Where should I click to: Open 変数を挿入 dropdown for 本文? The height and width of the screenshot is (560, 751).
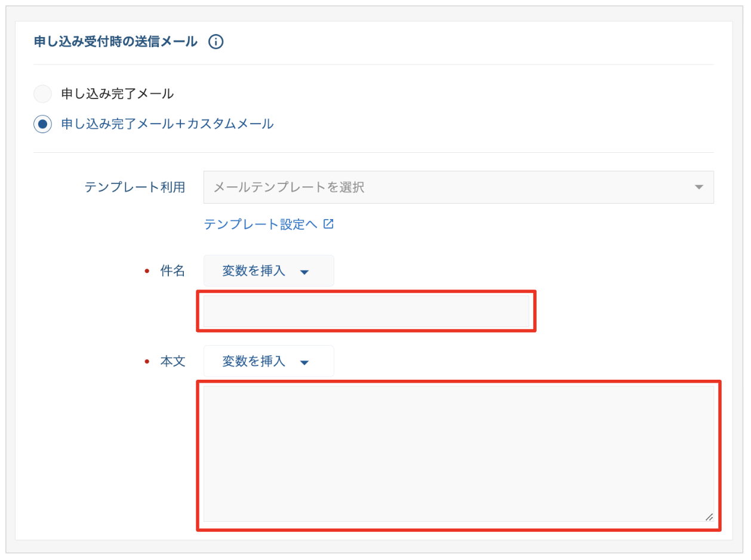point(268,361)
